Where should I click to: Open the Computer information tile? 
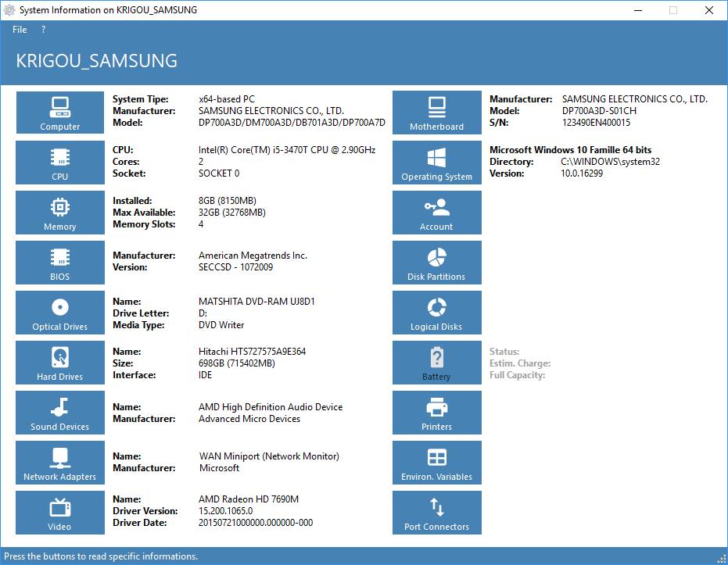[x=60, y=113]
